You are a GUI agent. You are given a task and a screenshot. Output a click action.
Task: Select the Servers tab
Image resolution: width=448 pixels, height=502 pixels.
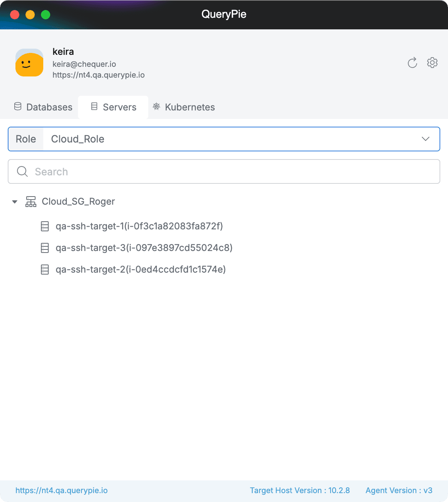(114, 107)
